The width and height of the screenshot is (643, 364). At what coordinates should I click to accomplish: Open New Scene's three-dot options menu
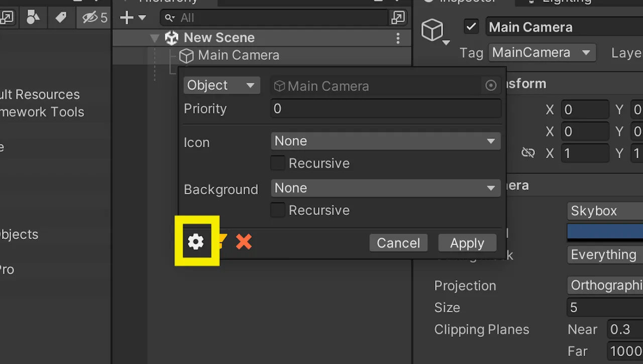click(398, 38)
